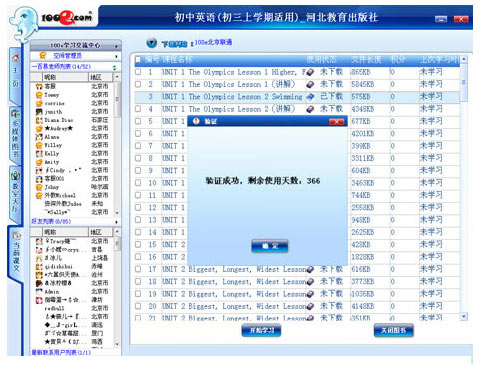The image size is (480, 365).
Task: Toggle the select-all checkbox in the course table header
Action: point(138,60)
